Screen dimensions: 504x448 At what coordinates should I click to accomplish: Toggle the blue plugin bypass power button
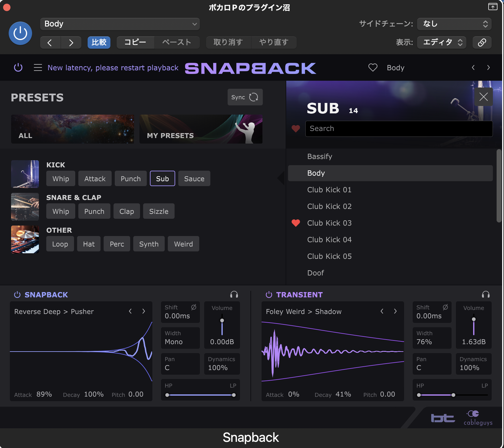click(x=20, y=33)
